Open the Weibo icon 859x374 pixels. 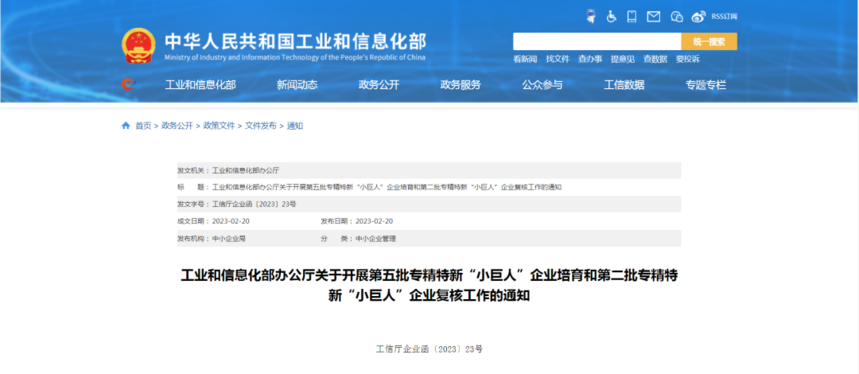[x=698, y=16]
